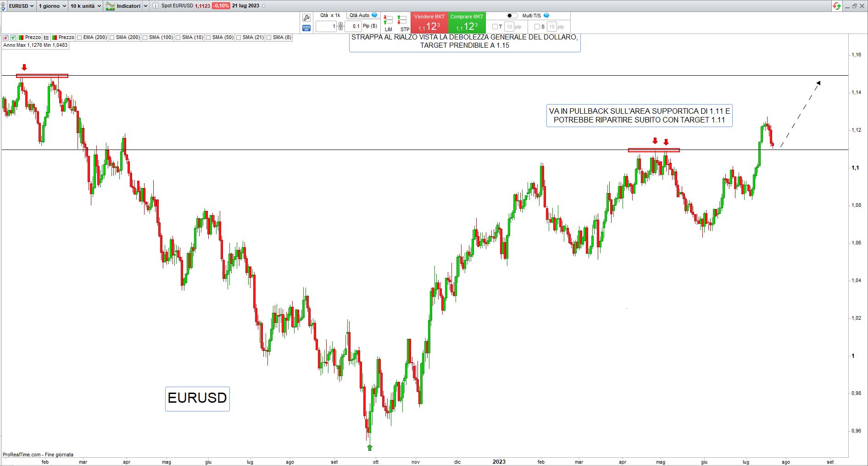This screenshot has height=466, width=868.
Task: Toggle the Multi T/S switch
Action: pos(512,16)
